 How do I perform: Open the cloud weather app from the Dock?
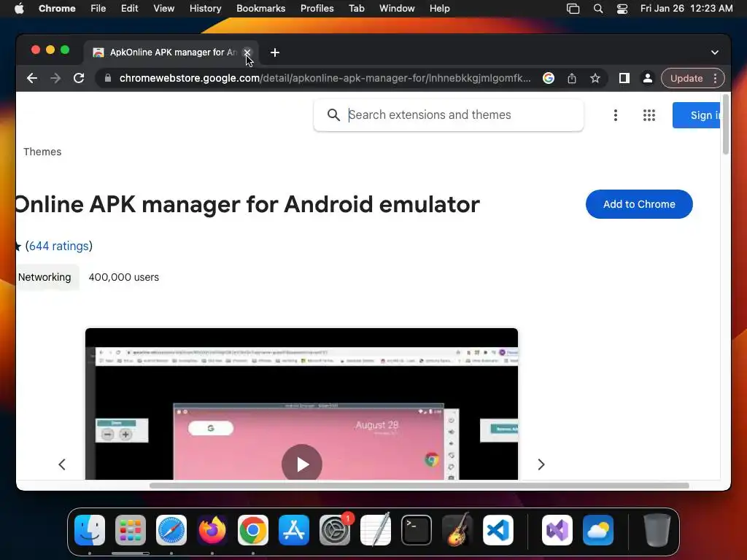coord(598,530)
